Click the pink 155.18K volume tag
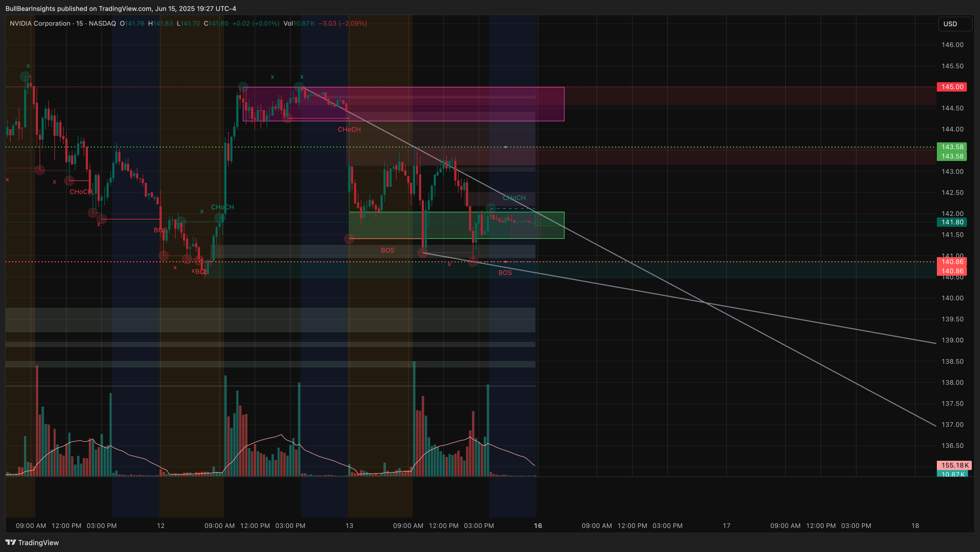This screenshot has height=552, width=980. coord(954,465)
